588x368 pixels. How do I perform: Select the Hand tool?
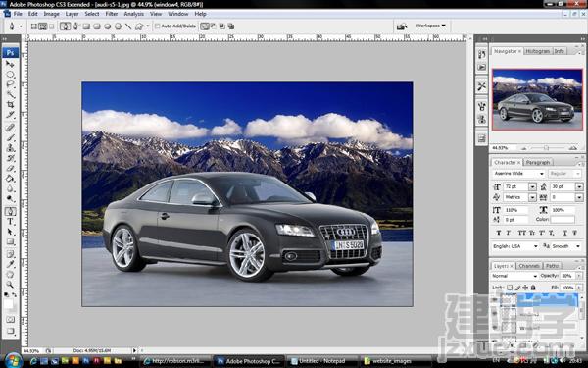[x=10, y=274]
